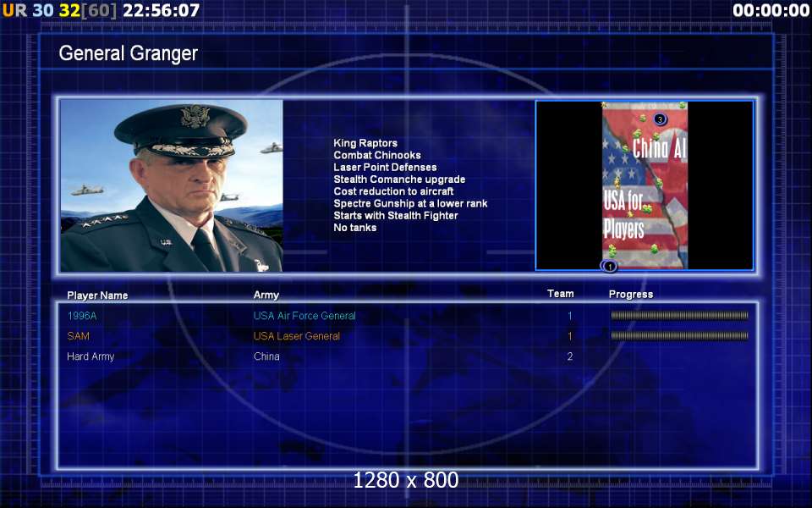Click the UR overlay label

tap(14, 10)
